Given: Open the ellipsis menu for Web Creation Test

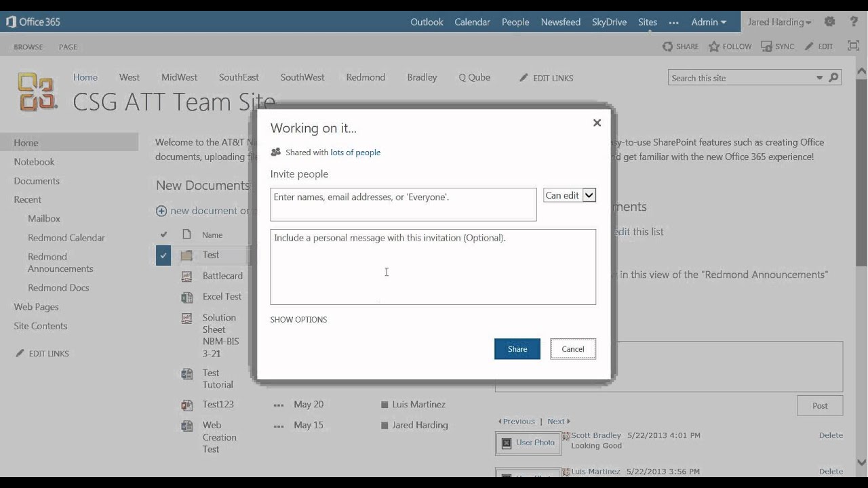Looking at the screenshot, I should point(279,426).
